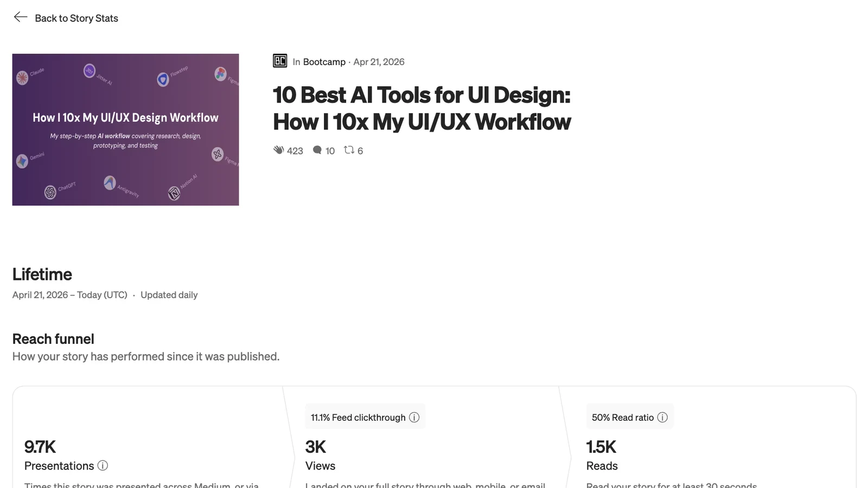868x488 pixels.
Task: Click the Presentations label in the funnel
Action: pos(59,466)
